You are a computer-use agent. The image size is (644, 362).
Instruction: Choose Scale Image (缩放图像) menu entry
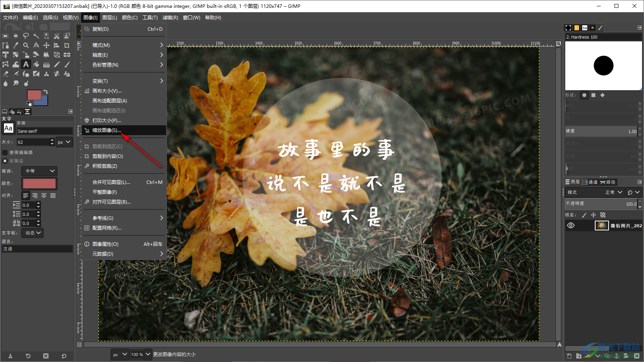click(124, 130)
